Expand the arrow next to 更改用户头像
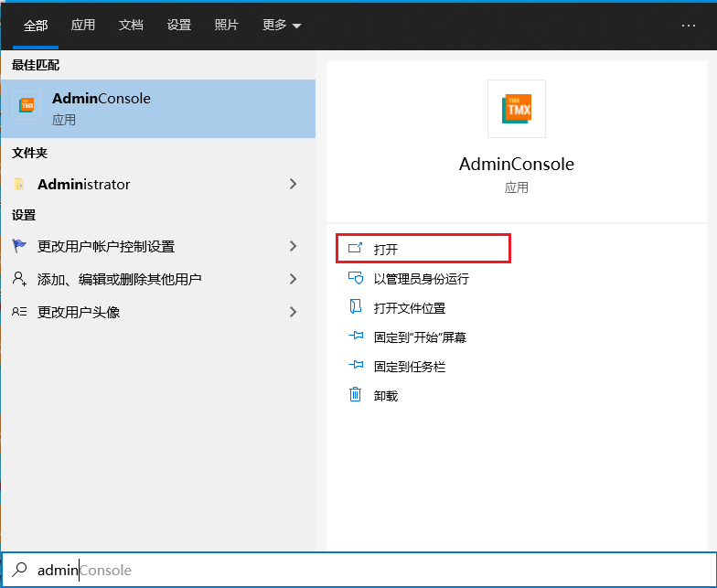The width and height of the screenshot is (717, 588). tap(293, 312)
